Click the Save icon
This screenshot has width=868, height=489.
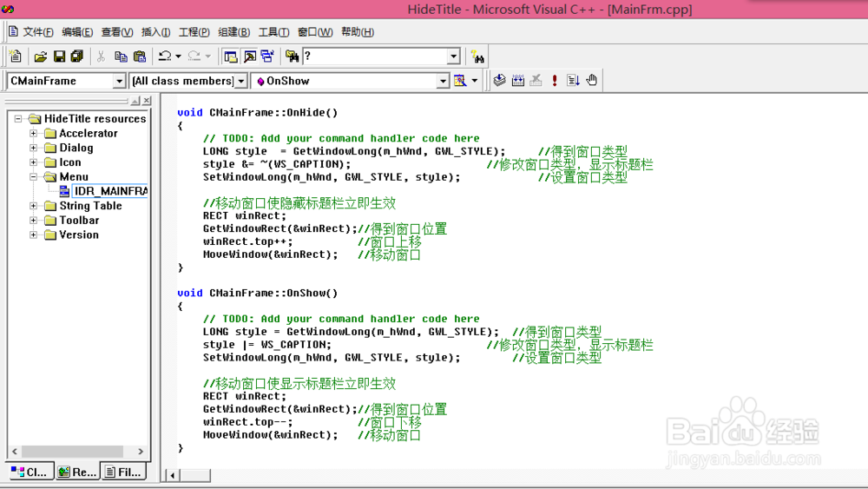(x=59, y=56)
